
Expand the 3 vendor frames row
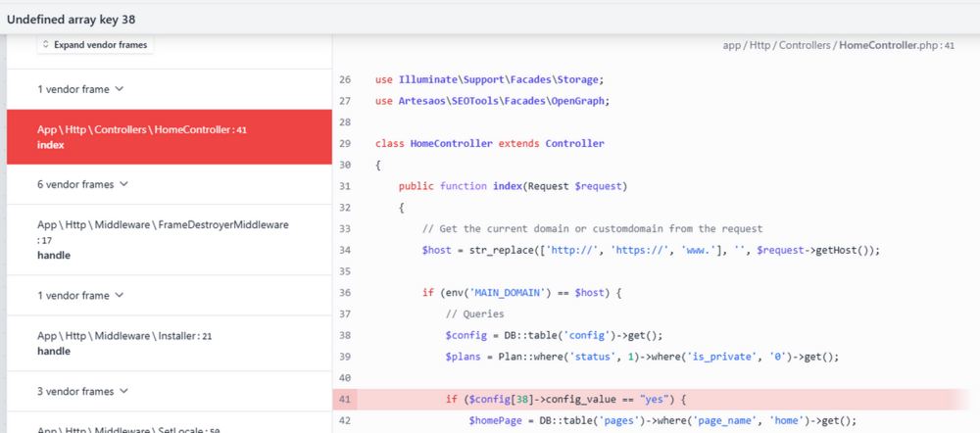[170, 391]
